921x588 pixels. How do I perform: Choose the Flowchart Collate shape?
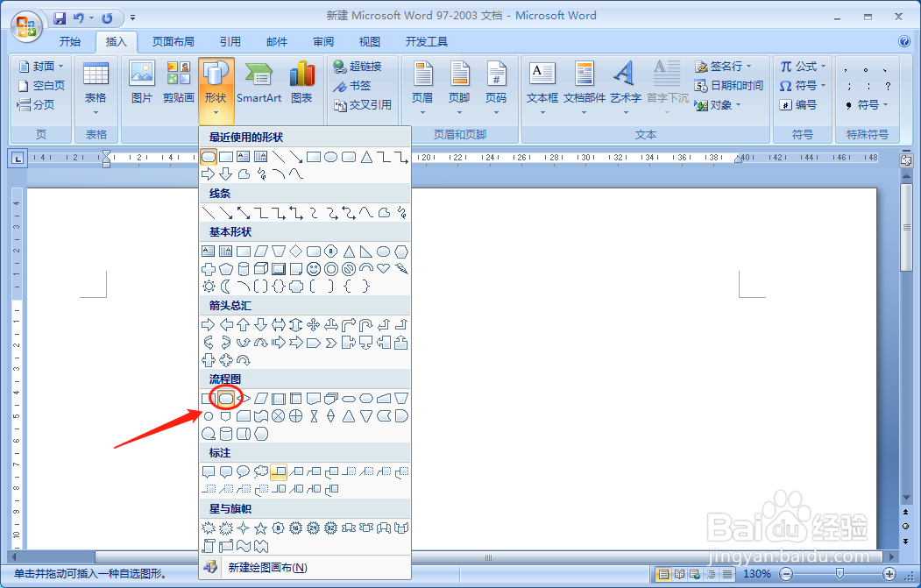click(314, 416)
